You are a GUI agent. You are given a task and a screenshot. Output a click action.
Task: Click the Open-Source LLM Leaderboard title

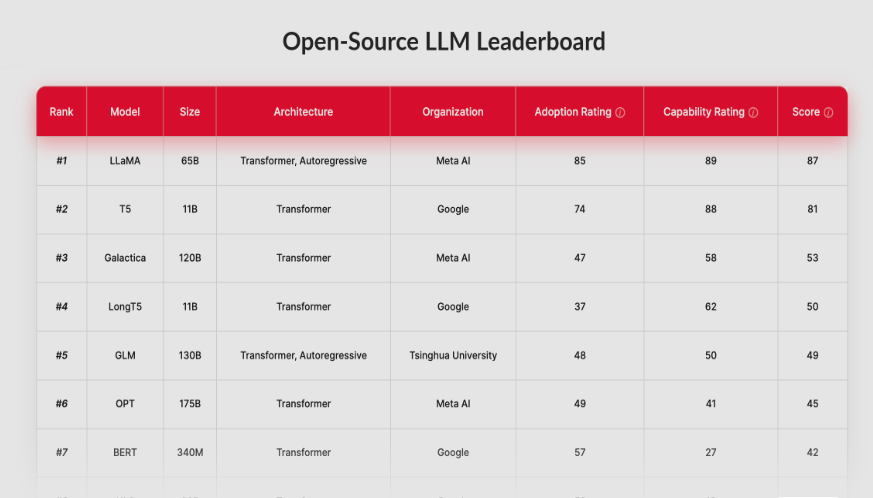[443, 42]
